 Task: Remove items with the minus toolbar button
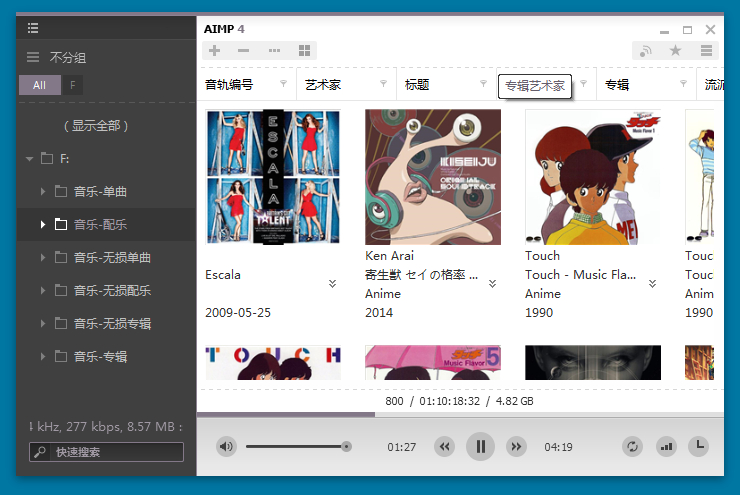point(244,50)
